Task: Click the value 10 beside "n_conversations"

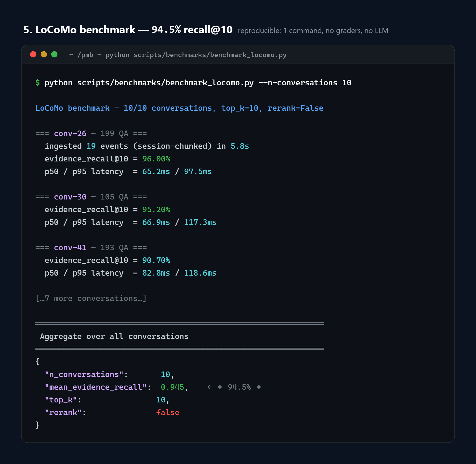Action: [x=165, y=374]
